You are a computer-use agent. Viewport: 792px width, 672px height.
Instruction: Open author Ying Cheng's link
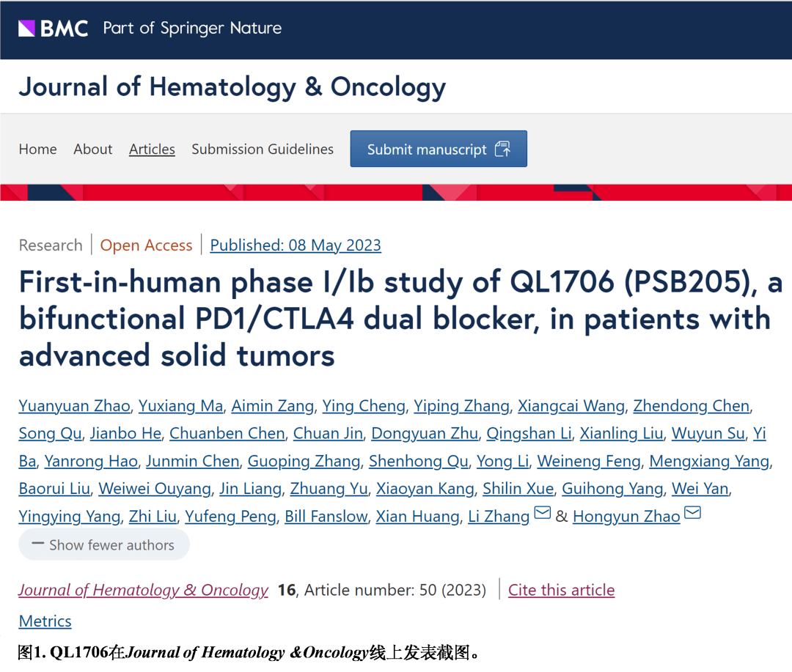point(364,406)
